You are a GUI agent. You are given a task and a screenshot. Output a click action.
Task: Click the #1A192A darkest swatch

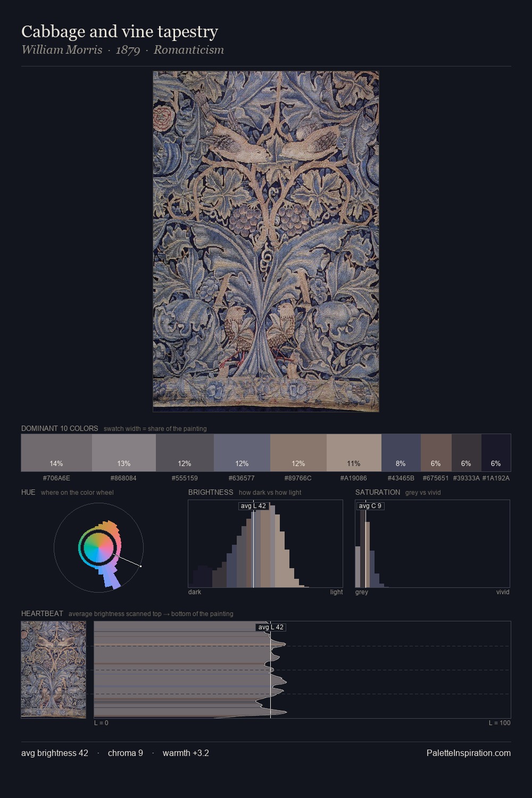point(496,453)
